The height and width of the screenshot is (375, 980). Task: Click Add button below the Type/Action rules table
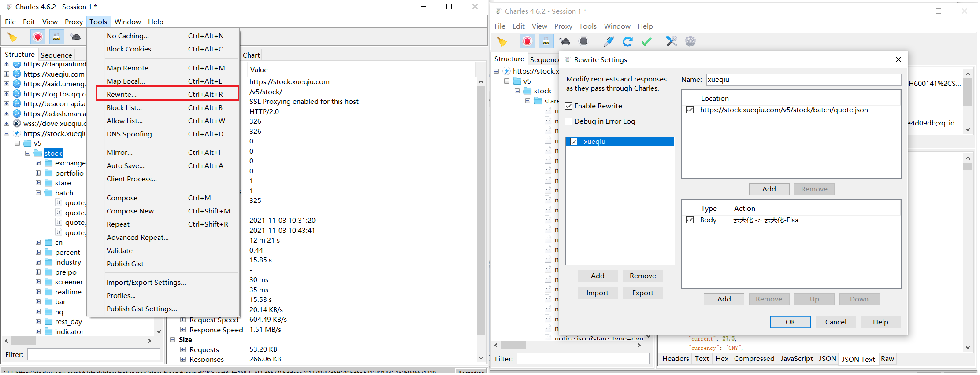724,299
